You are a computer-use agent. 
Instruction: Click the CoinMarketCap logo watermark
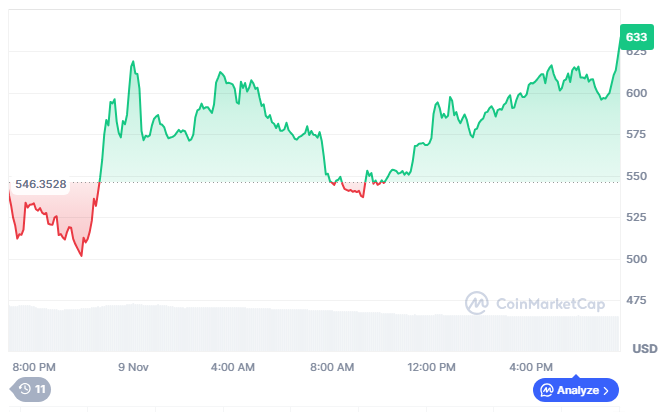477,302
